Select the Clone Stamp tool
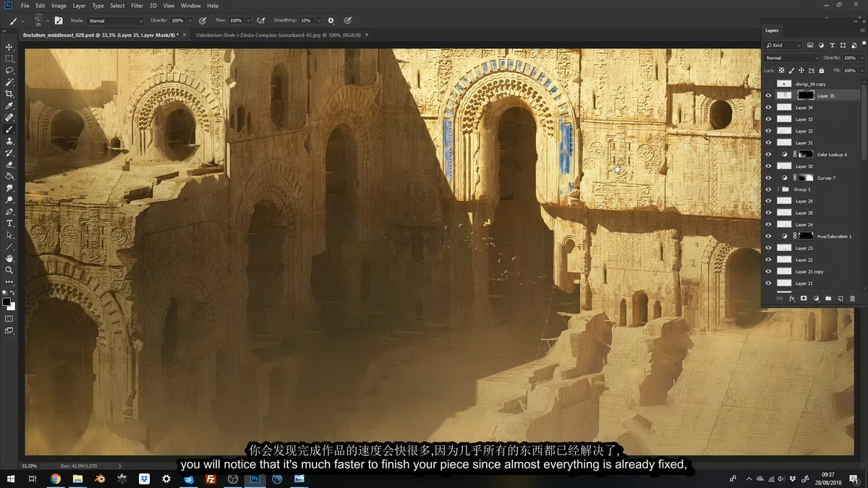 [x=9, y=141]
